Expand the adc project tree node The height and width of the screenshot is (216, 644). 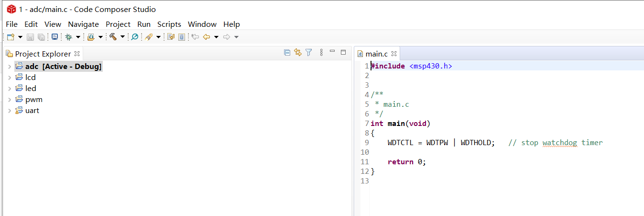point(9,67)
